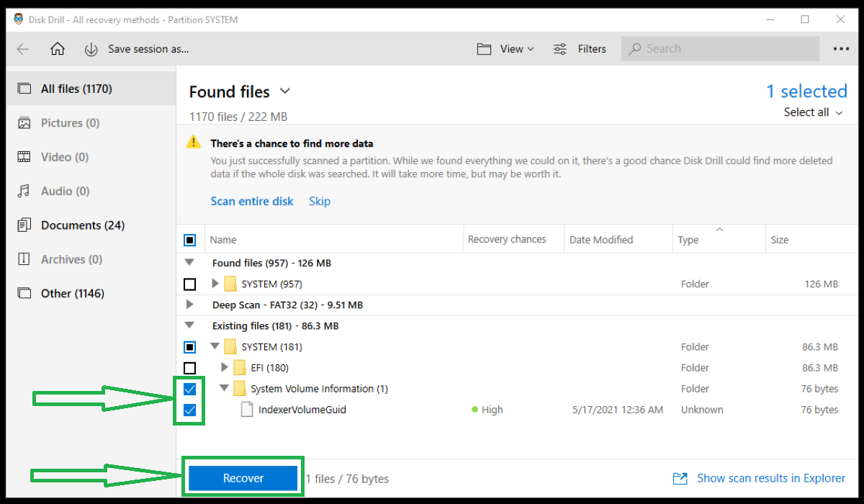Check the EFI (180) checkbox
This screenshot has width=864, height=504.
pyautogui.click(x=190, y=368)
